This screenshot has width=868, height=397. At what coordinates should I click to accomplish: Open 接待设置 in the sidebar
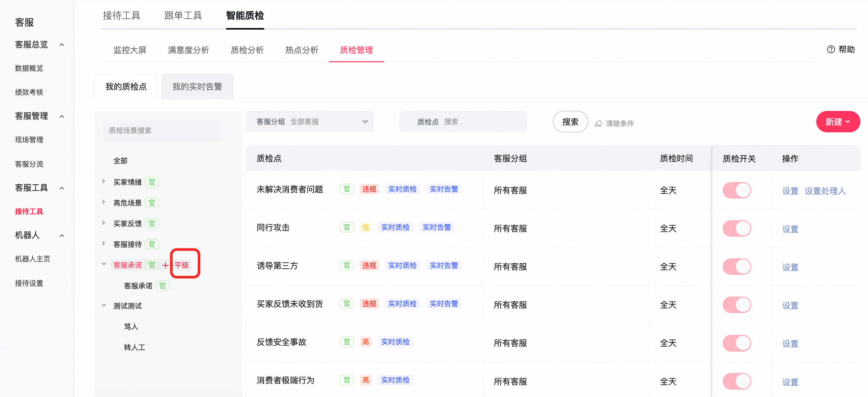(29, 283)
